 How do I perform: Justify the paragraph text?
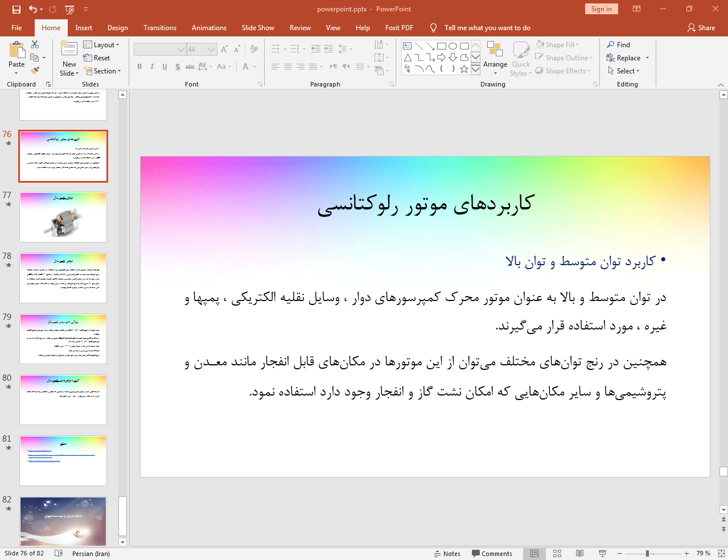pyautogui.click(x=312, y=67)
